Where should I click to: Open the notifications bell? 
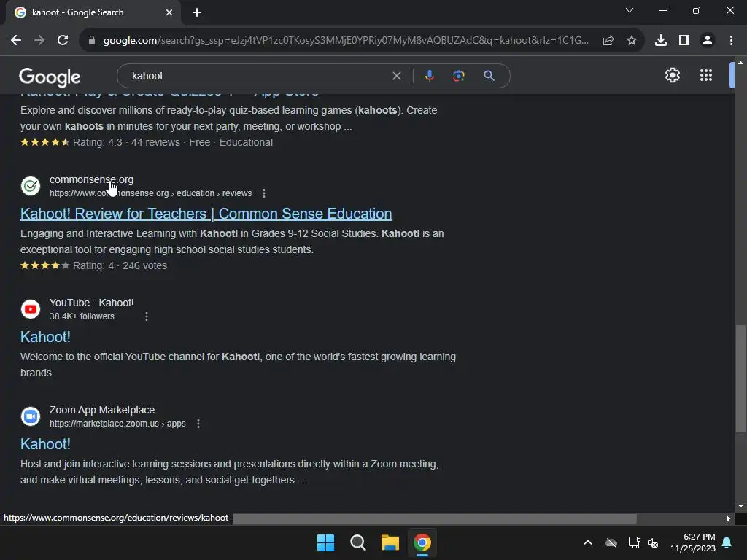coord(727,542)
